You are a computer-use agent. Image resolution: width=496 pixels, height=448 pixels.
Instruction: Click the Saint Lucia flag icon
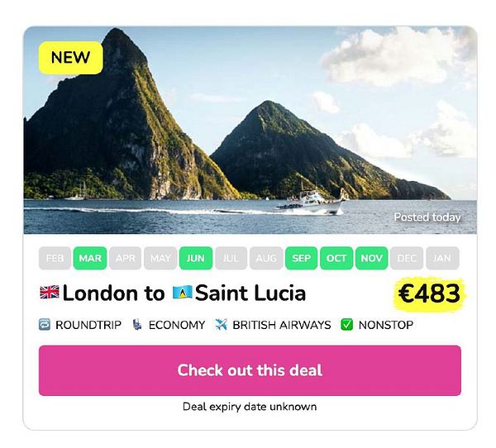182,292
